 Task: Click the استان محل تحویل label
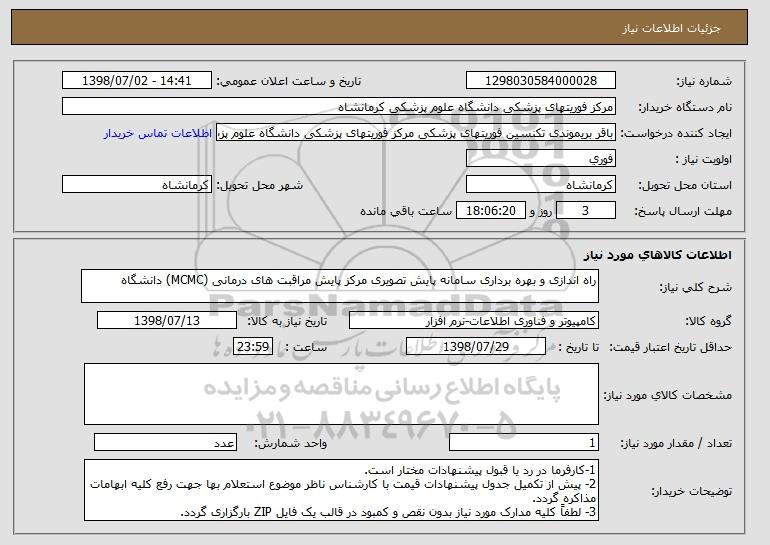pyautogui.click(x=685, y=185)
